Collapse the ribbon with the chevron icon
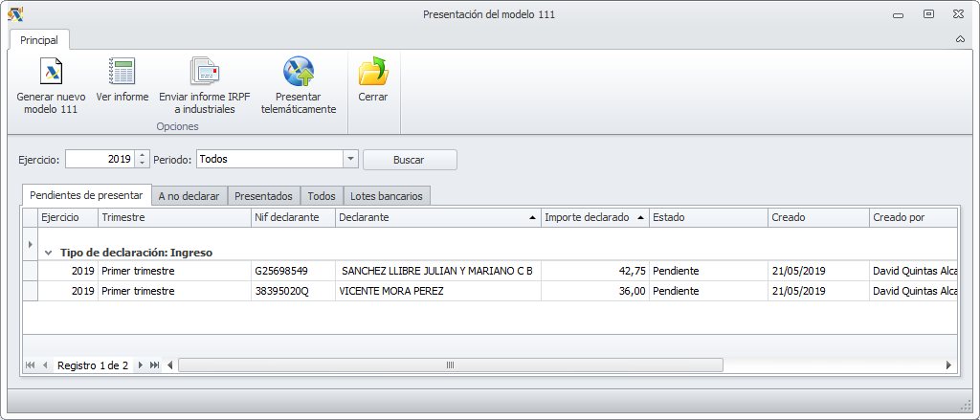The height and width of the screenshot is (420, 980). pos(960,39)
